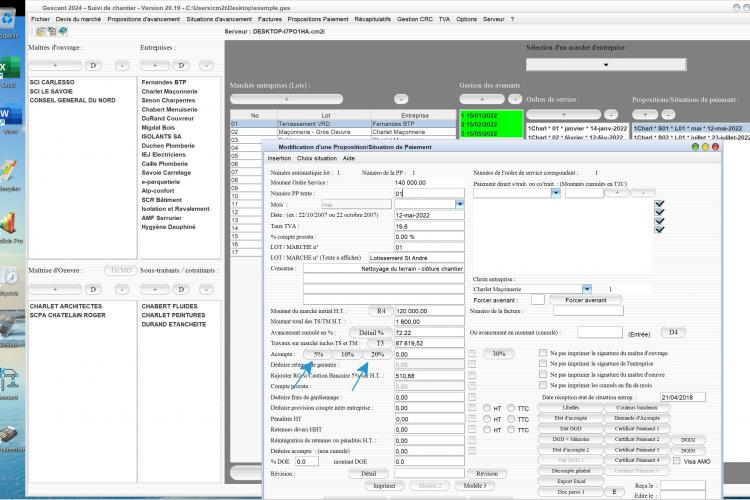Open the Devis du marché menu
Viewport: 750px width, 500px height.
[x=78, y=19]
